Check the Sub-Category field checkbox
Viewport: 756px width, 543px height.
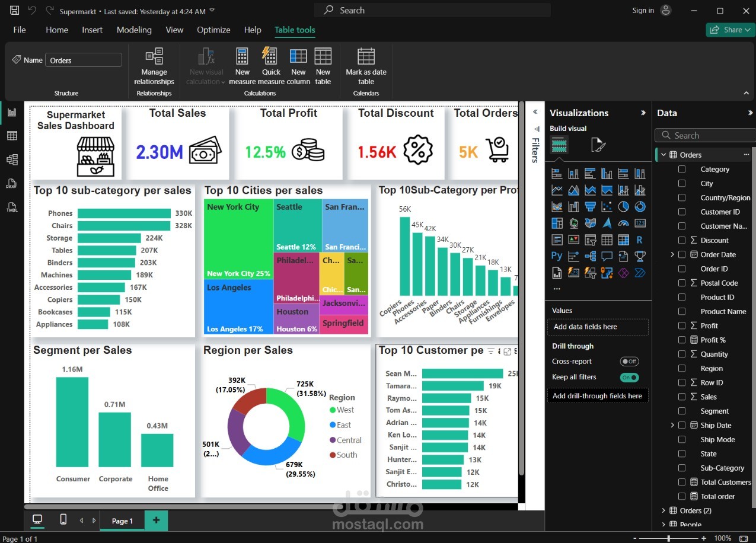pyautogui.click(x=682, y=468)
